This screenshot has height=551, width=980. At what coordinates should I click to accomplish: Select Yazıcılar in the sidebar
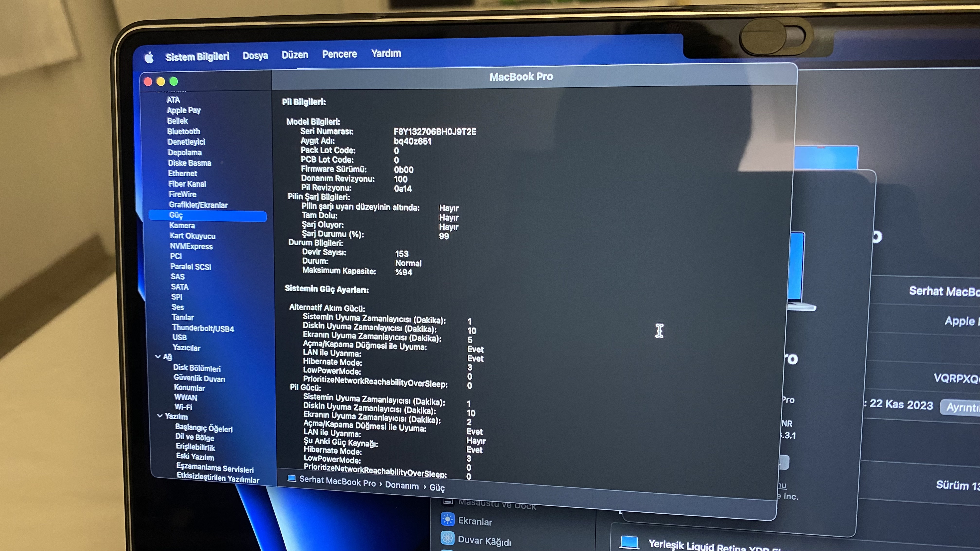[186, 348]
